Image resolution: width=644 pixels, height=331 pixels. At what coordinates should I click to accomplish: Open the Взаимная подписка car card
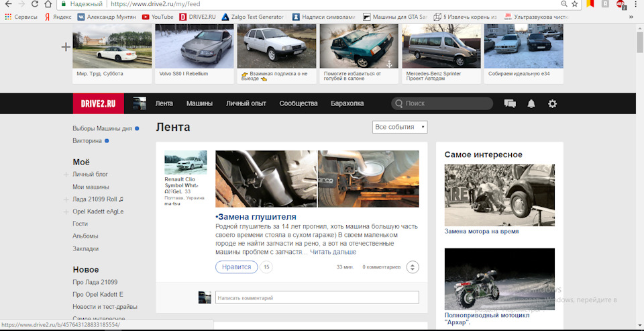[277, 54]
